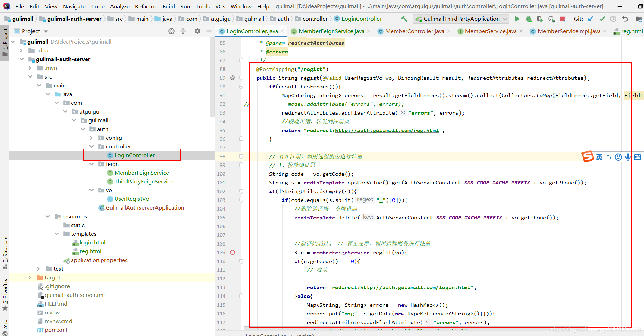The width and height of the screenshot is (644, 336).
Task: Select GulimallAuthServerApplication class
Action: (x=145, y=207)
